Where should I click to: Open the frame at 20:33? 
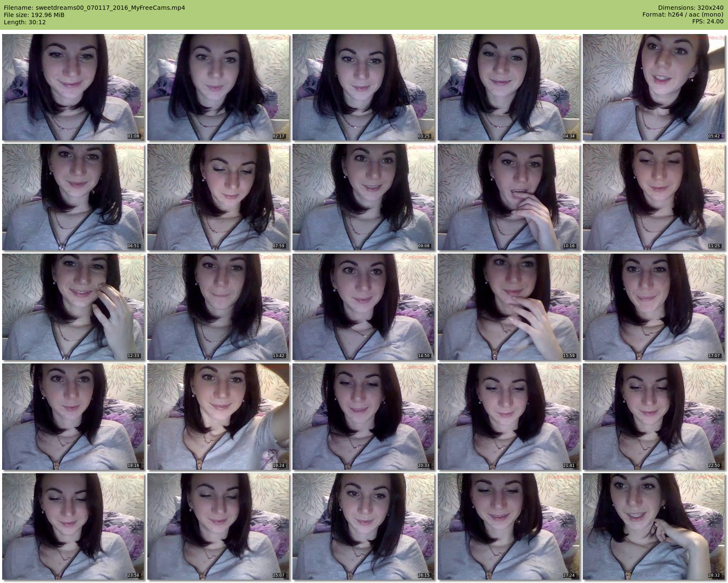pyautogui.click(x=364, y=417)
